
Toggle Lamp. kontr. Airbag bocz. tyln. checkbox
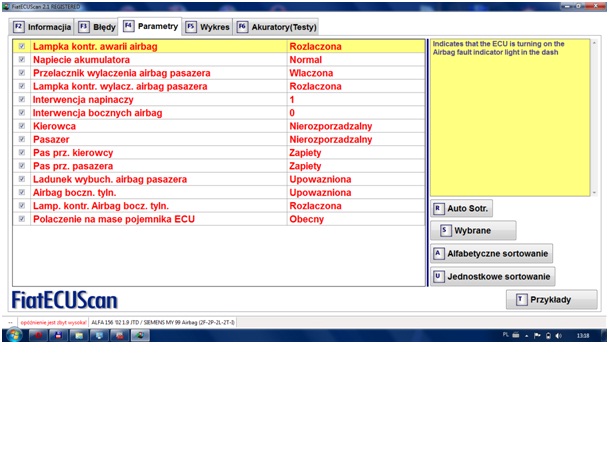(x=22, y=205)
